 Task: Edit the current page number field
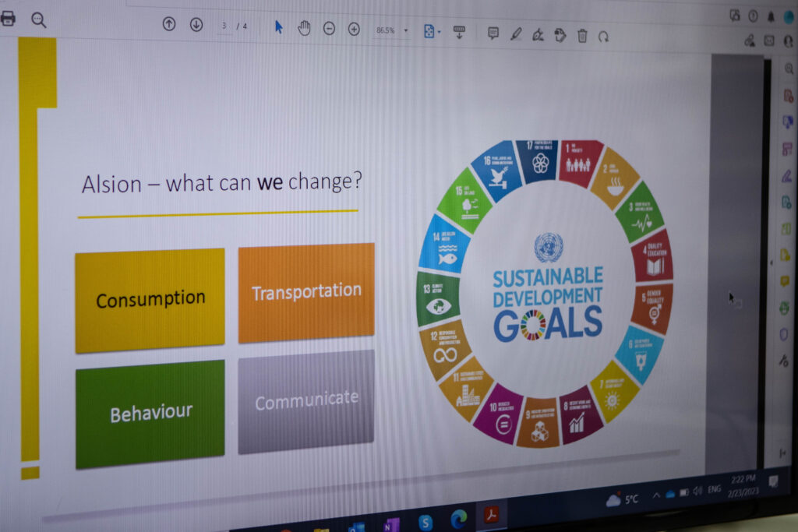pos(224,26)
